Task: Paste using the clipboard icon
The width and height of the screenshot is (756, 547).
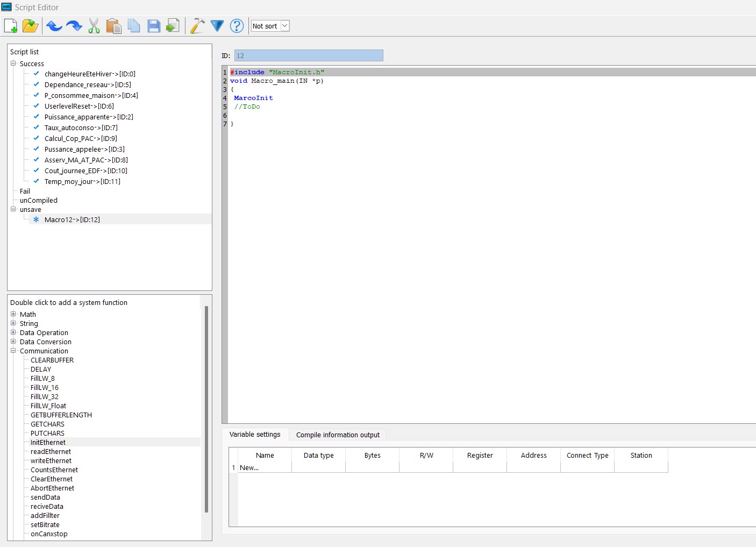Action: tap(113, 26)
